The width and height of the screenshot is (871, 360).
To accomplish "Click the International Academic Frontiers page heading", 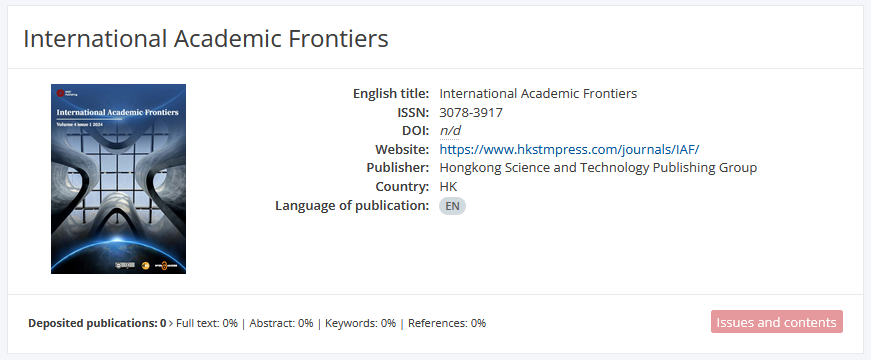I will (x=206, y=39).
